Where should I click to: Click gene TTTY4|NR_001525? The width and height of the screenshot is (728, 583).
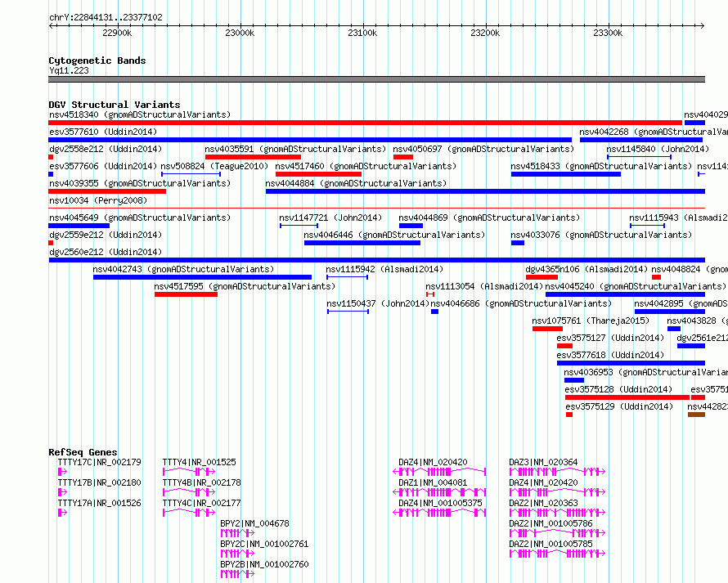click(200, 462)
